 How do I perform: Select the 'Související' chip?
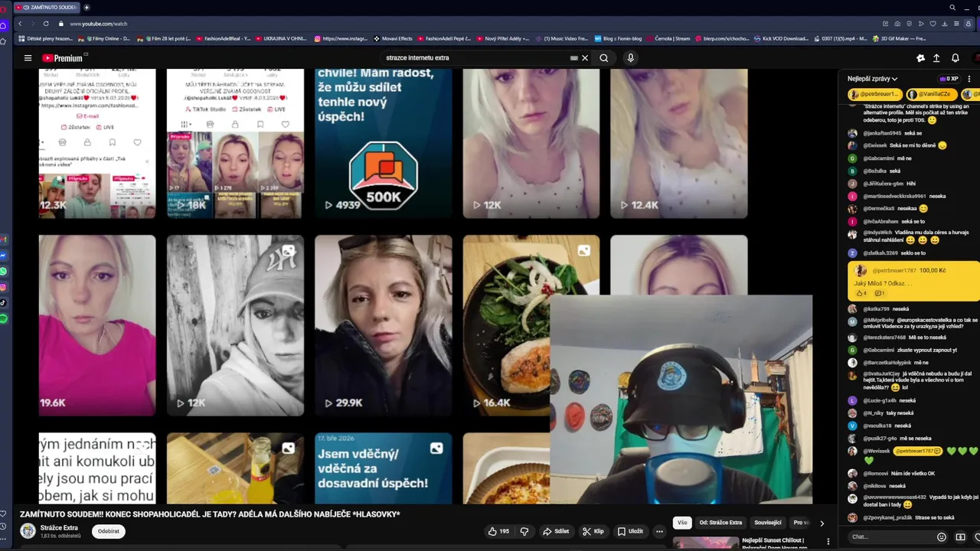click(x=768, y=523)
